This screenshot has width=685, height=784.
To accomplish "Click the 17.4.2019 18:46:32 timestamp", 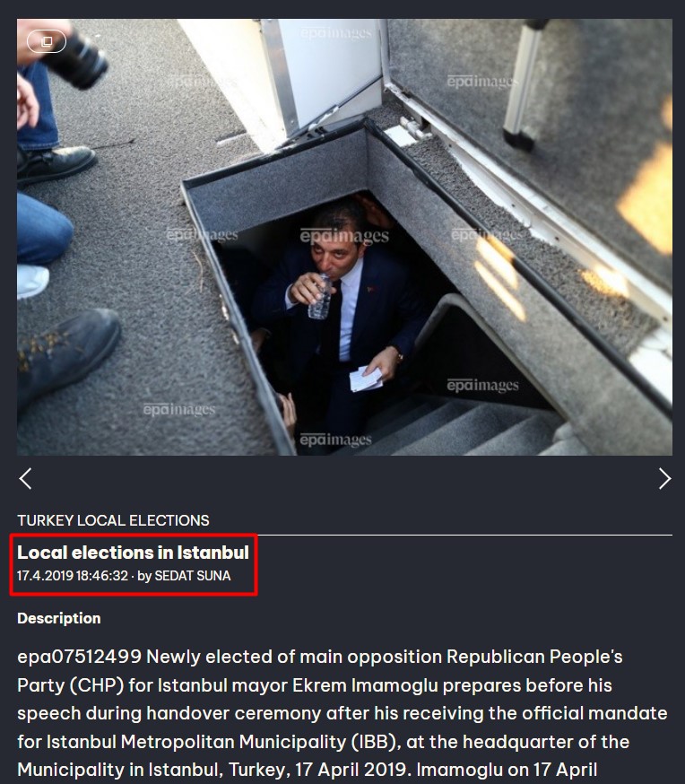I will pos(73,576).
